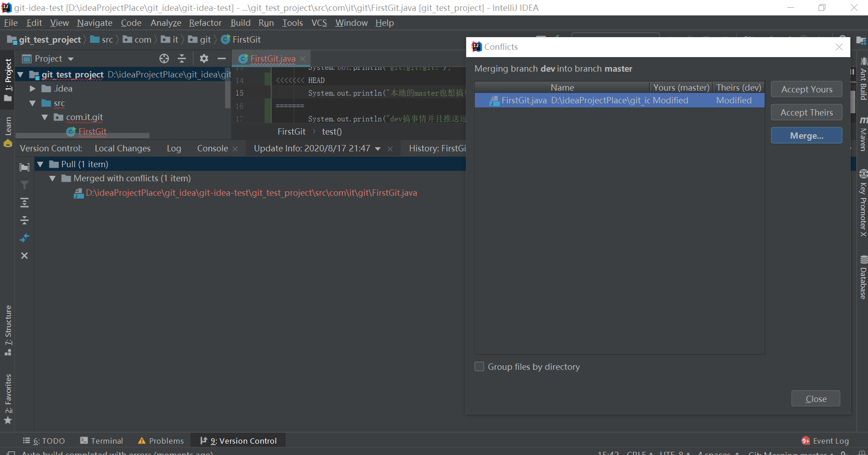The width and height of the screenshot is (868, 455).
Task: Open the TODO tool window
Action: 44,441
